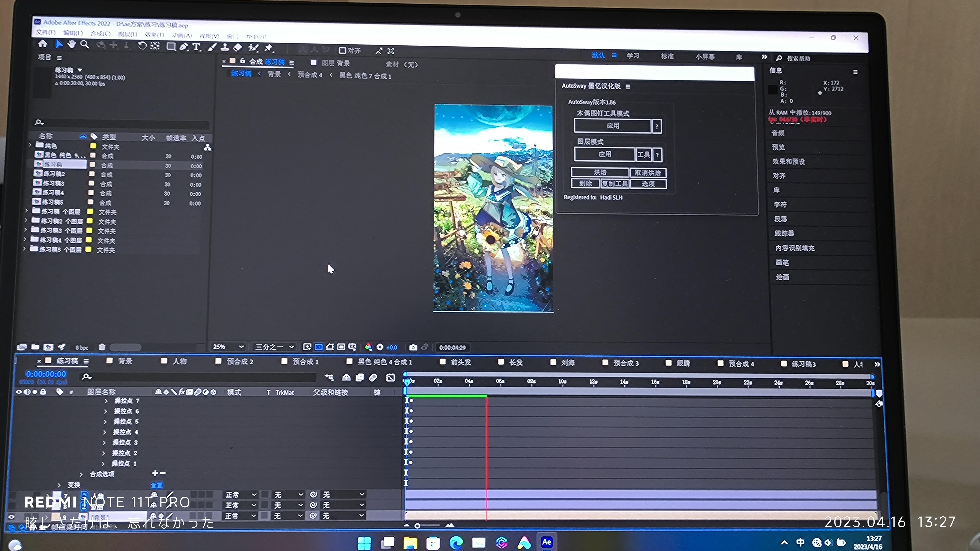Click the Home icon in the toolbar
The width and height of the screenshot is (980, 551).
point(43,43)
